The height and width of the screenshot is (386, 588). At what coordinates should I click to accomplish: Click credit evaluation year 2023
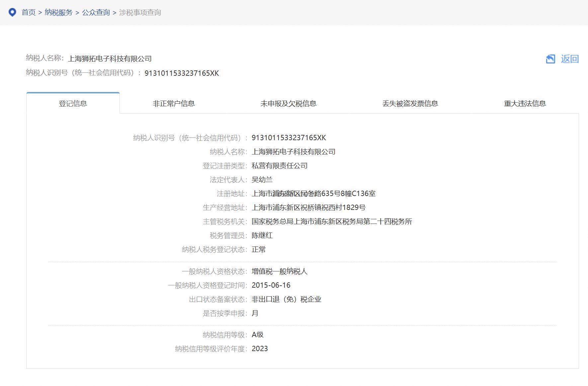click(260, 349)
